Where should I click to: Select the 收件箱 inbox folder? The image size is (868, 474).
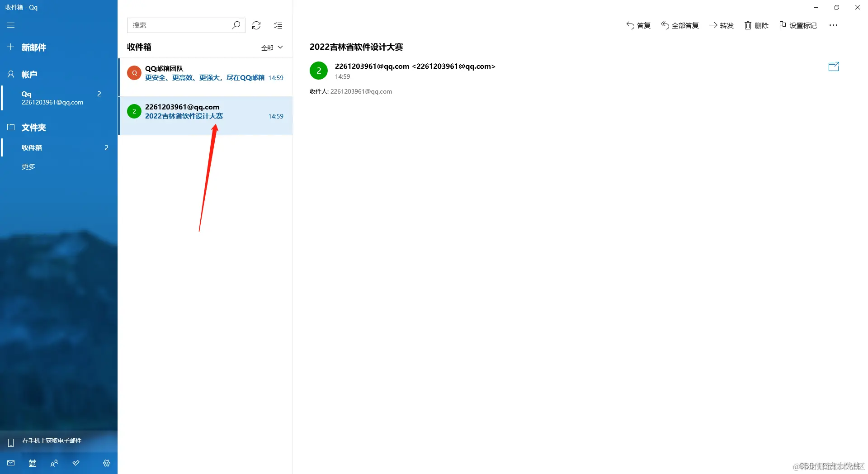click(x=59, y=147)
